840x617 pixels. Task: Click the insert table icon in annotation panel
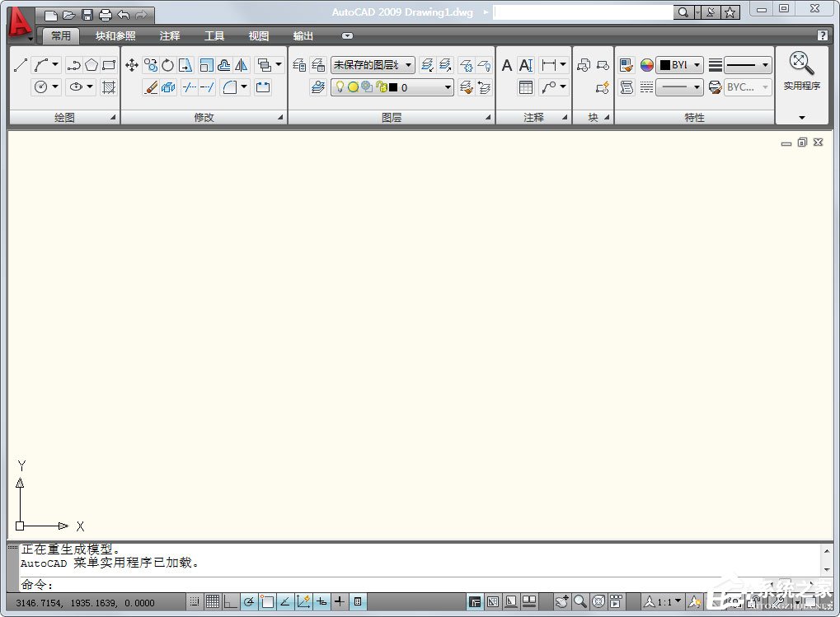coord(525,87)
